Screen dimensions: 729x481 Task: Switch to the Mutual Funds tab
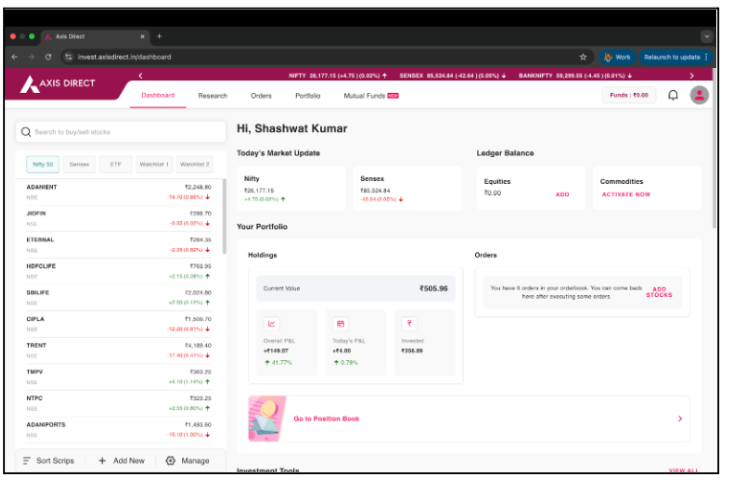pyautogui.click(x=370, y=96)
